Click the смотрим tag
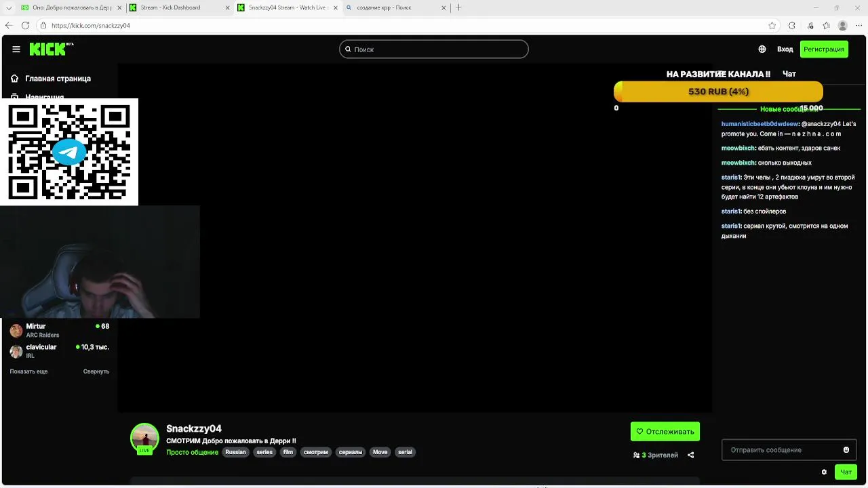 [x=316, y=452]
